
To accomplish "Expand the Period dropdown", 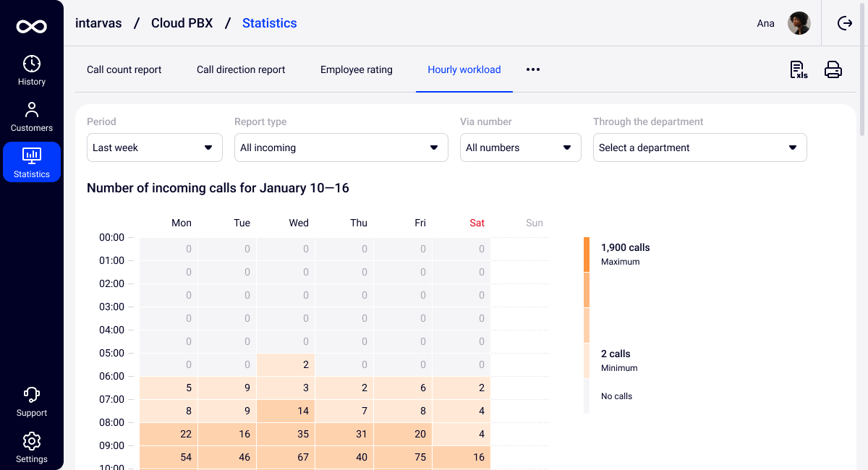I will (x=155, y=148).
